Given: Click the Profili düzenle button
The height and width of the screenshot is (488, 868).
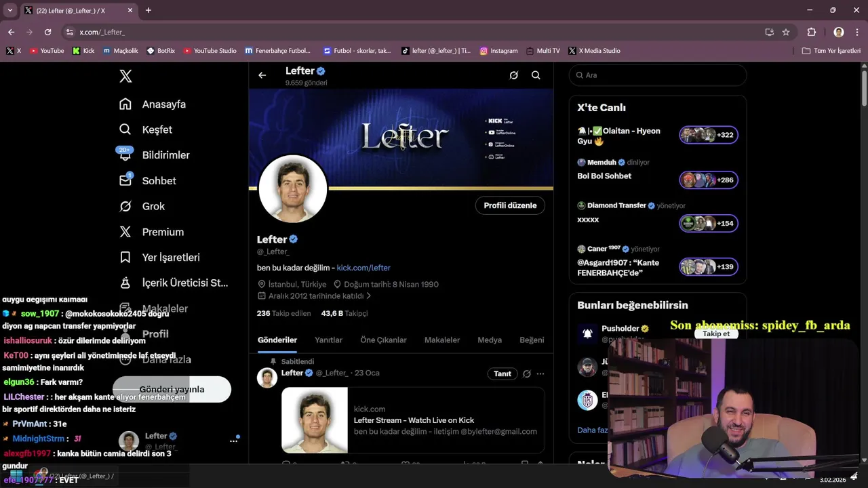Looking at the screenshot, I should (x=510, y=205).
